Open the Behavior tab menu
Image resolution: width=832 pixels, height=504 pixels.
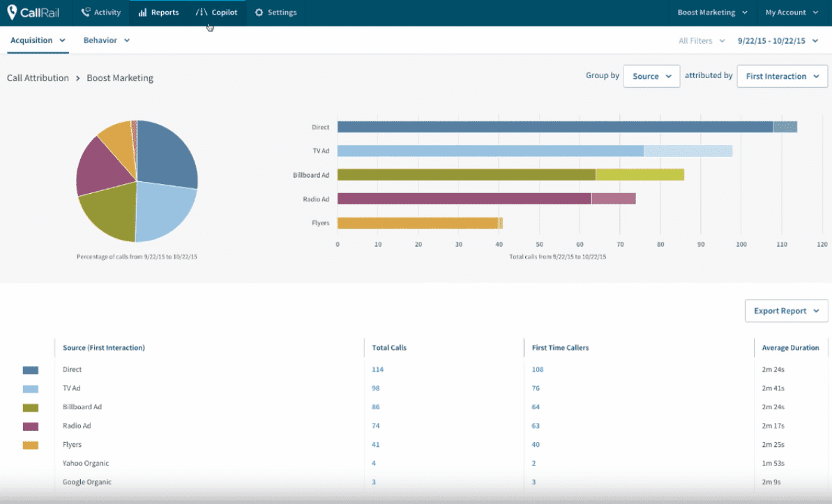107,40
